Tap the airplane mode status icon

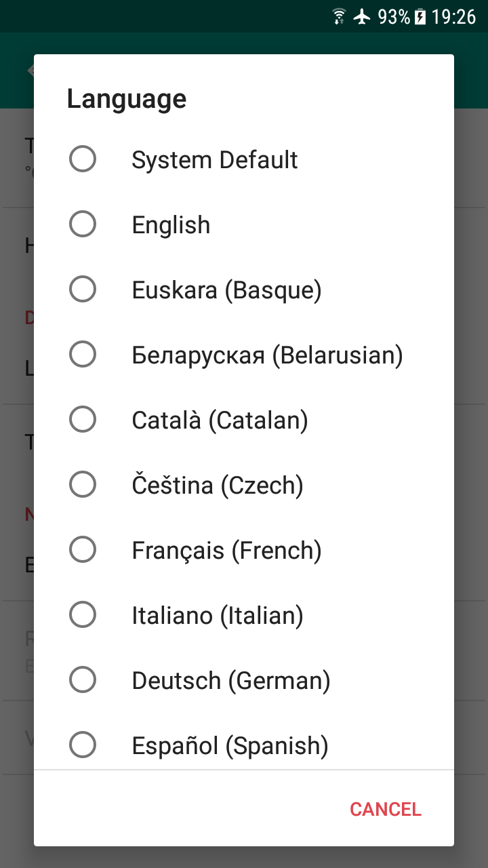pyautogui.click(x=363, y=16)
